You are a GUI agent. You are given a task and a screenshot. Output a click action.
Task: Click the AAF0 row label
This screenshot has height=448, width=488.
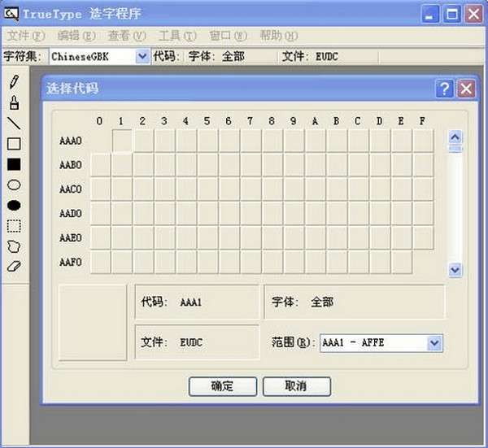(x=71, y=263)
